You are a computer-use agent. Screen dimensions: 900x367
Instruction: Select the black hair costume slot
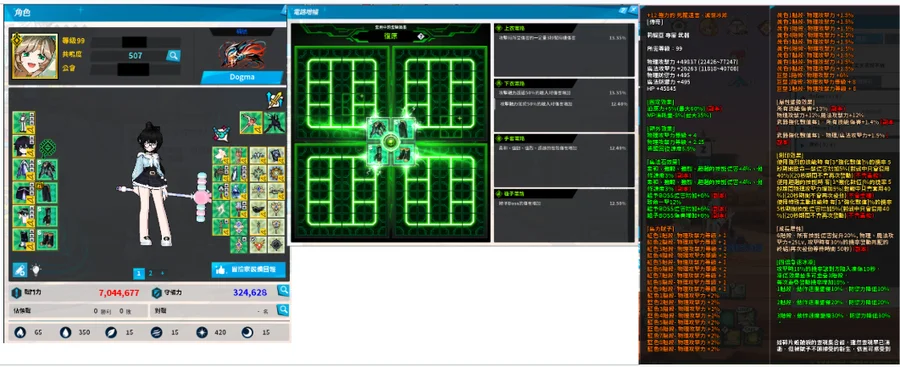pyautogui.click(x=24, y=146)
